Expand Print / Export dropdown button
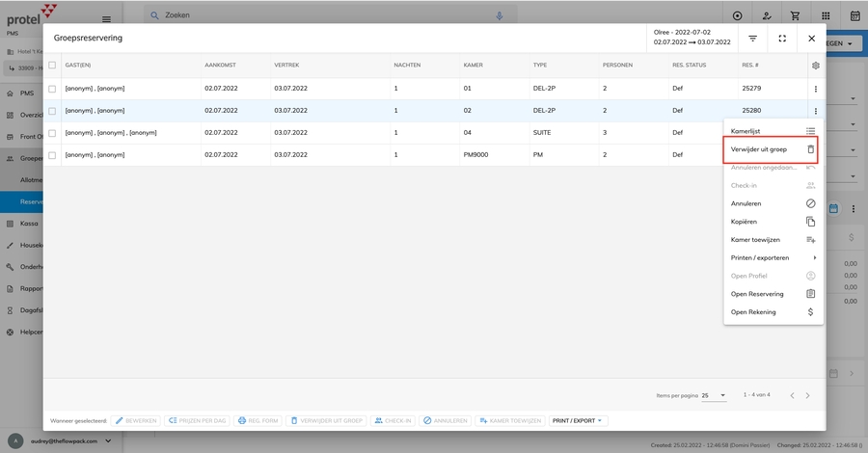Screen dimensions: 868x453 (x=578, y=421)
